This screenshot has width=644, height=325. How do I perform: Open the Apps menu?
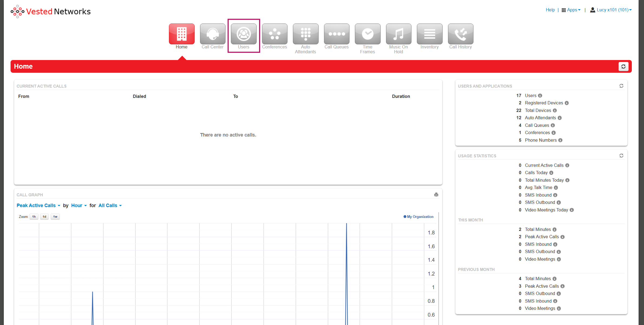pyautogui.click(x=571, y=10)
